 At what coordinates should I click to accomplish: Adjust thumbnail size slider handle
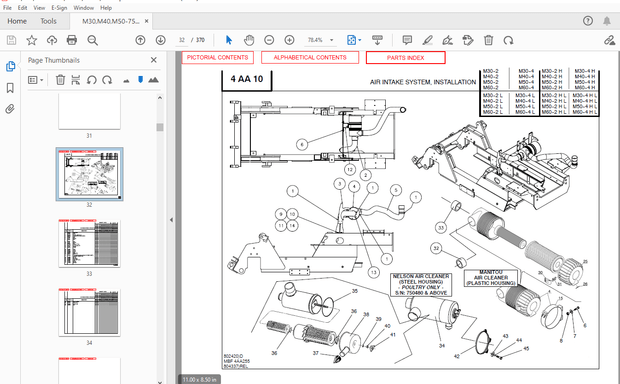coord(140,79)
